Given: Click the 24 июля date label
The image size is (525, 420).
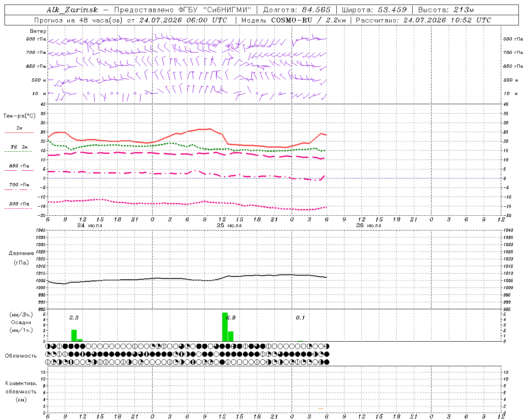Looking at the screenshot, I should tap(90, 225).
